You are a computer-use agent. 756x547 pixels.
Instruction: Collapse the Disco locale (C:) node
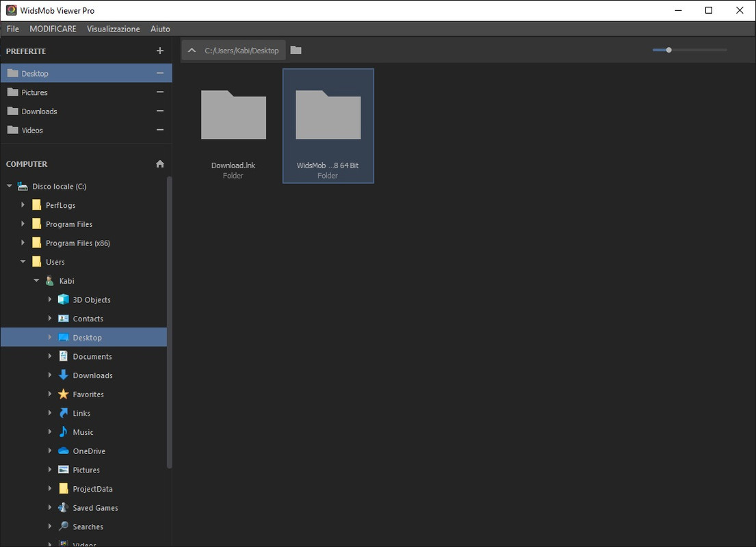coord(9,185)
